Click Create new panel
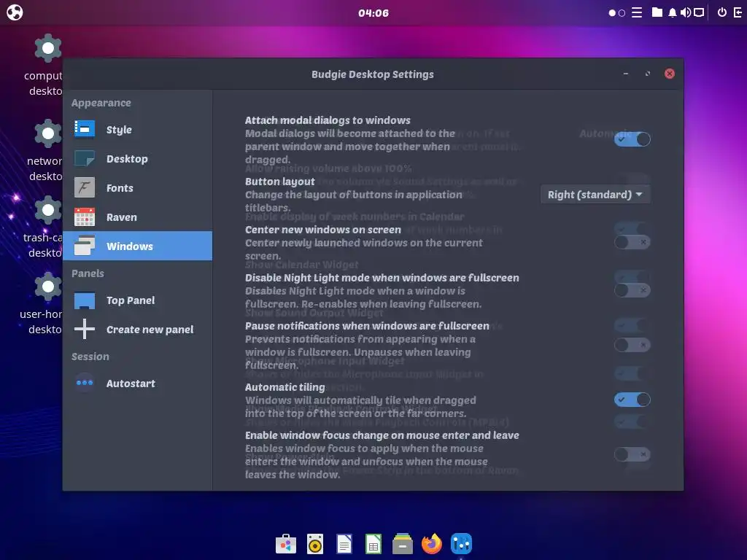The width and height of the screenshot is (747, 560). pyautogui.click(x=137, y=330)
